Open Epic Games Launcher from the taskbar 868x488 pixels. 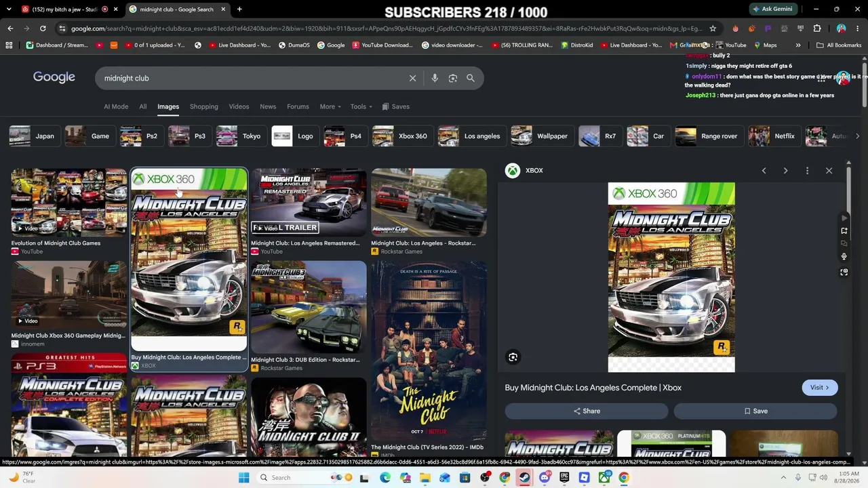(564, 478)
